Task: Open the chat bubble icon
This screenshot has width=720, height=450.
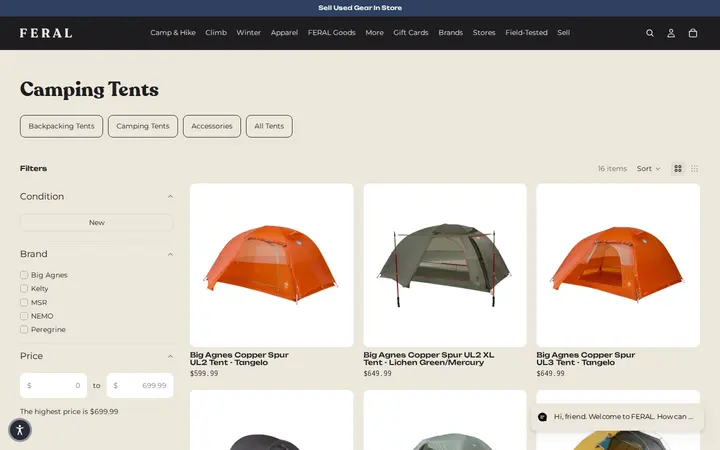Action: click(x=542, y=417)
